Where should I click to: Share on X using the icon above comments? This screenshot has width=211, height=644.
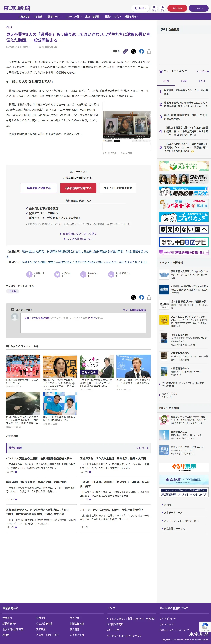[x=134, y=297]
